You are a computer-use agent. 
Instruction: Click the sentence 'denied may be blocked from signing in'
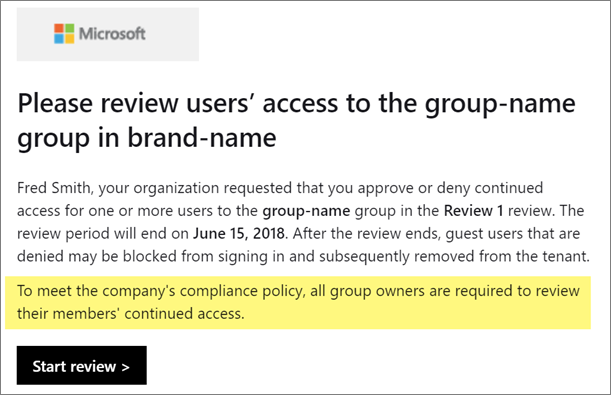(151, 257)
